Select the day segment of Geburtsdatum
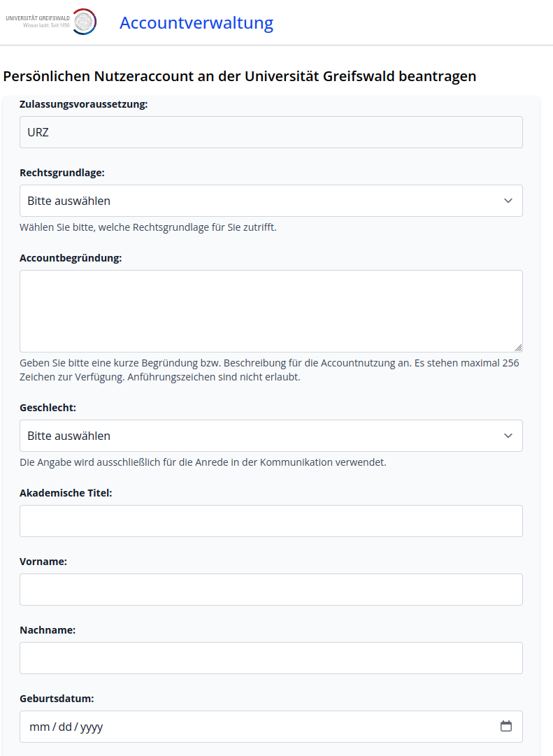 (x=65, y=727)
